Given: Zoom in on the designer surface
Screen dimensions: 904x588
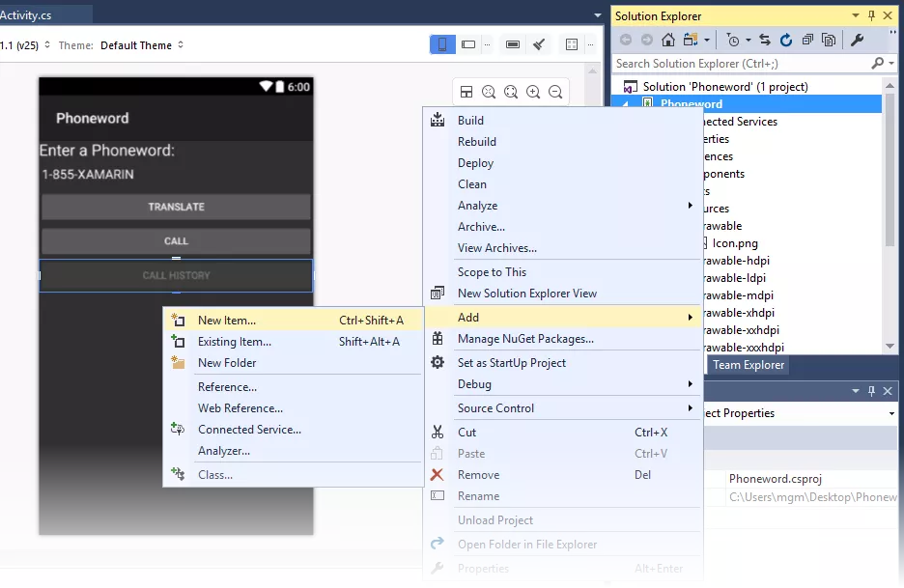Looking at the screenshot, I should coord(533,92).
